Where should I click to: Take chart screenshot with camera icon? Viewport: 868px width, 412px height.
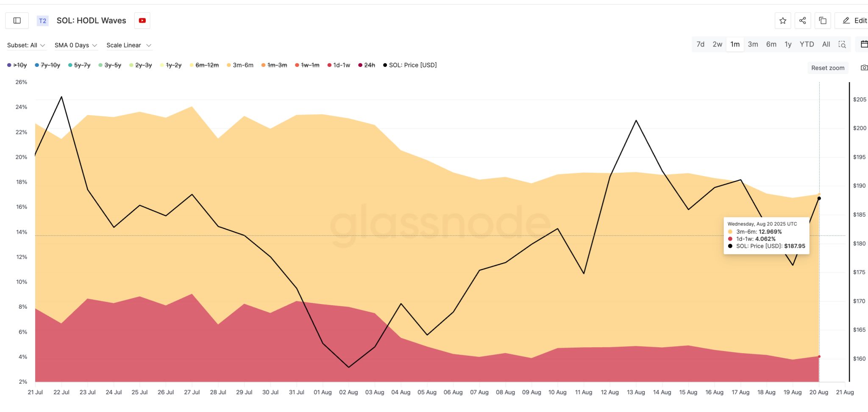[864, 68]
